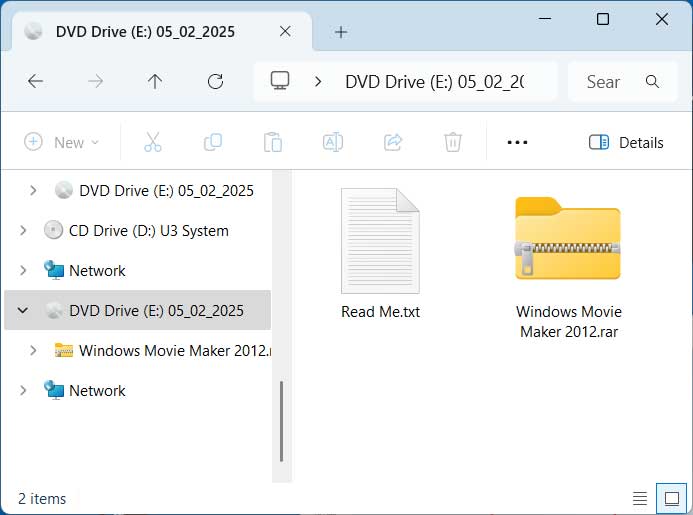Toggle the Details pane button
This screenshot has width=693, height=515.
click(x=626, y=142)
